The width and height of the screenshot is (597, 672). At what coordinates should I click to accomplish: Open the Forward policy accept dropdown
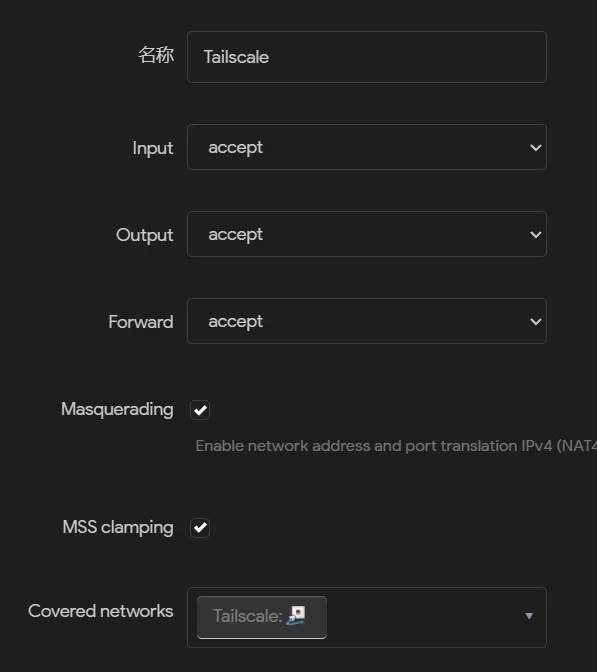[x=367, y=321]
